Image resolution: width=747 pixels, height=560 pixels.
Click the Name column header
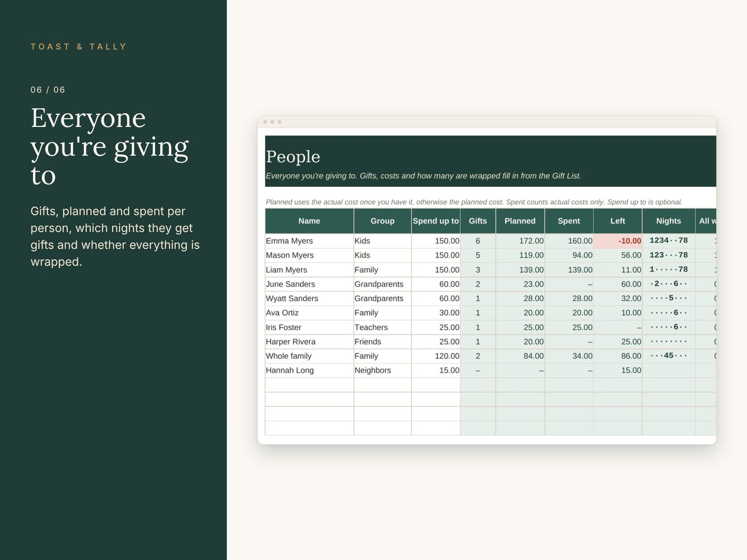tap(309, 221)
